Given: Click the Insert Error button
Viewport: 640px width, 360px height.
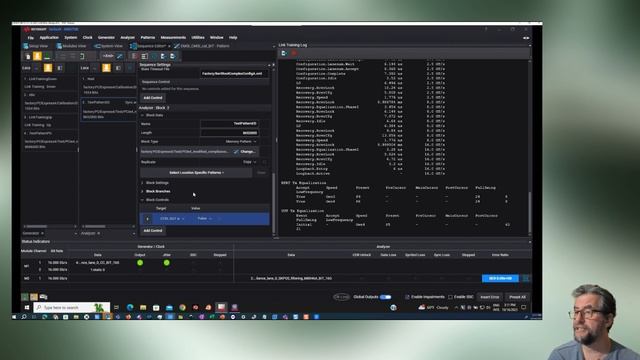Looking at the screenshot, I should pos(489,297).
